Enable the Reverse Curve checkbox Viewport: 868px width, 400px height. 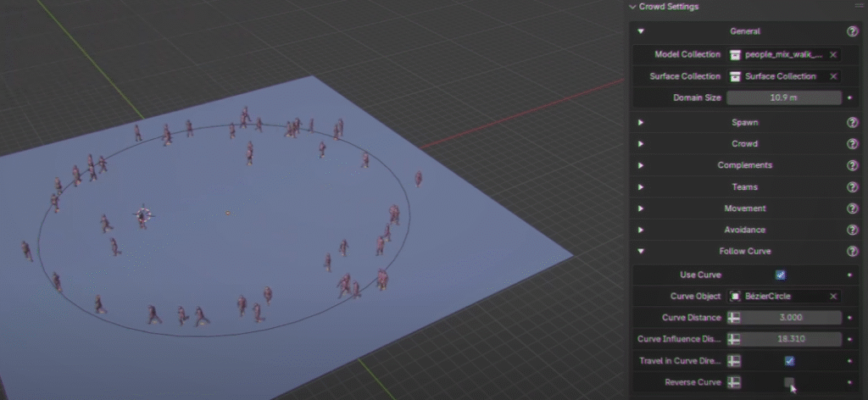click(x=789, y=383)
